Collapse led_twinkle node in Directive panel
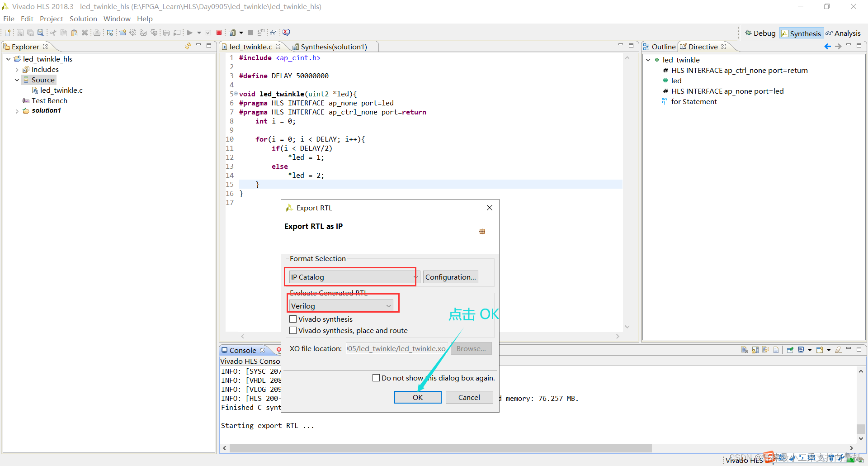Viewport: 868px width, 466px height. pos(648,60)
